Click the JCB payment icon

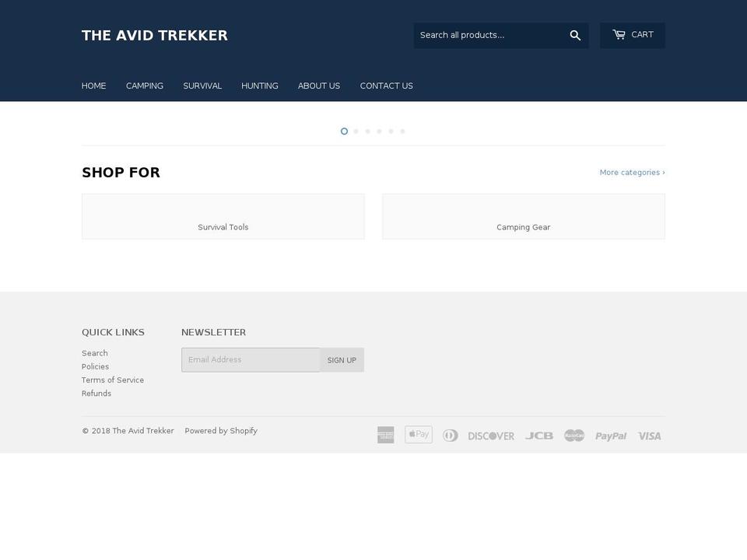pyautogui.click(x=538, y=436)
